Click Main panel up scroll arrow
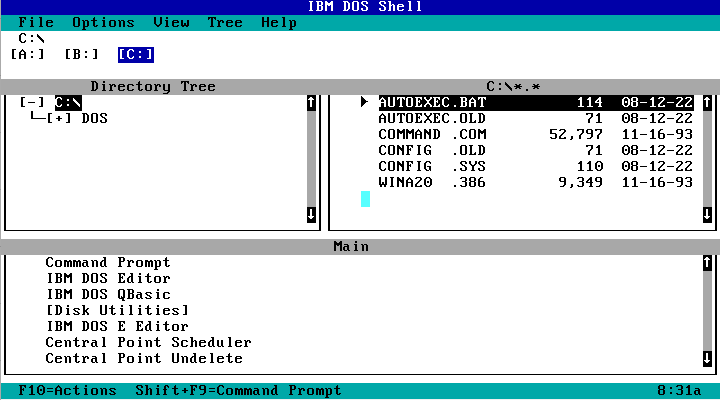This screenshot has height=400, width=720. pos(707,263)
